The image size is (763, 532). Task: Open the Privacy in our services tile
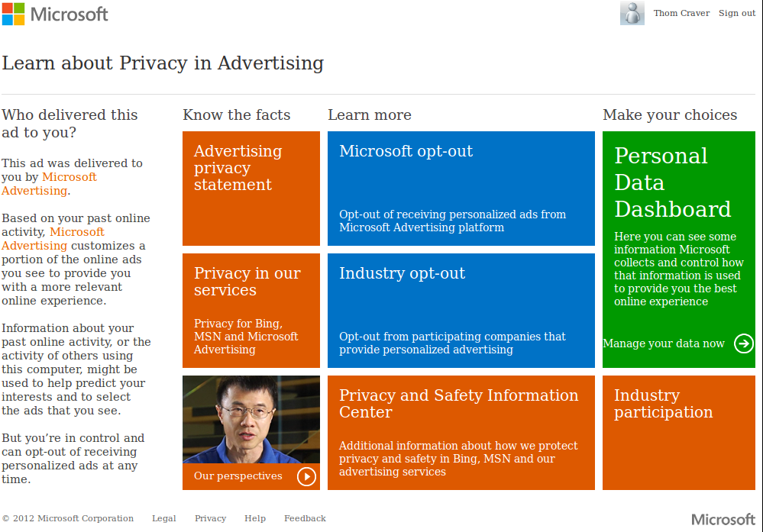coord(251,310)
